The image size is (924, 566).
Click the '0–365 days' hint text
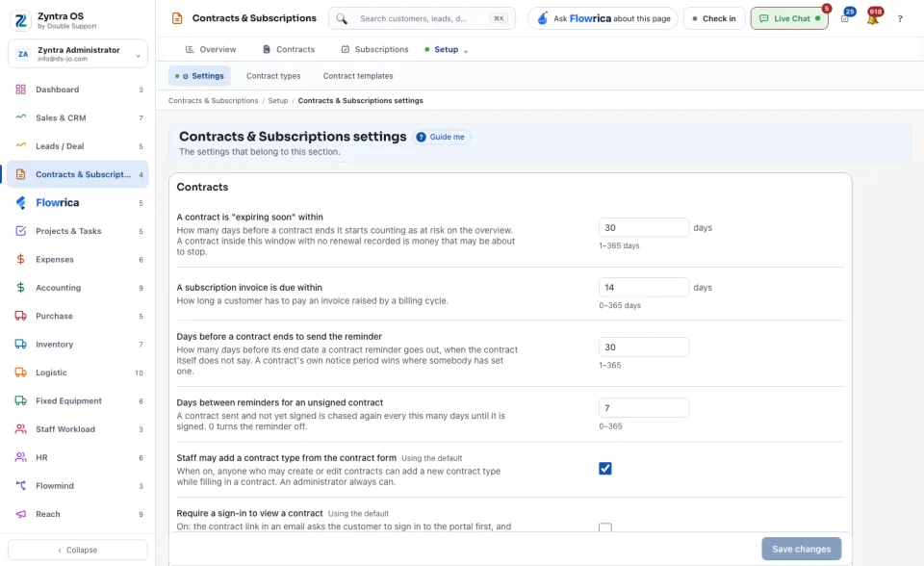(x=620, y=305)
